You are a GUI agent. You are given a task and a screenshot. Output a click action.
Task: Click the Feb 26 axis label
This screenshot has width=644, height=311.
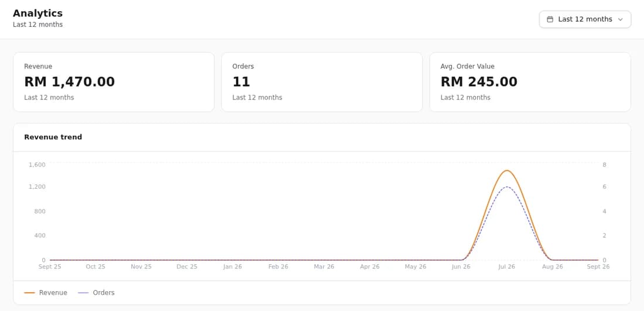pos(278,267)
